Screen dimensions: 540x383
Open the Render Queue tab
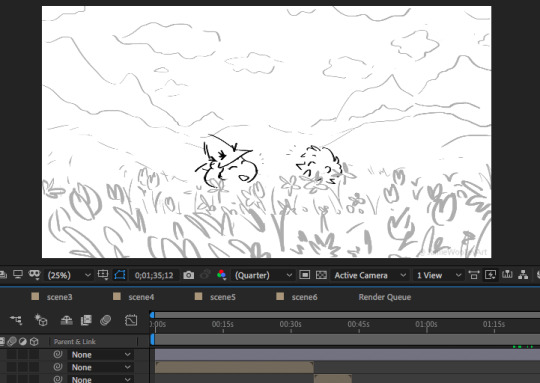coord(385,297)
